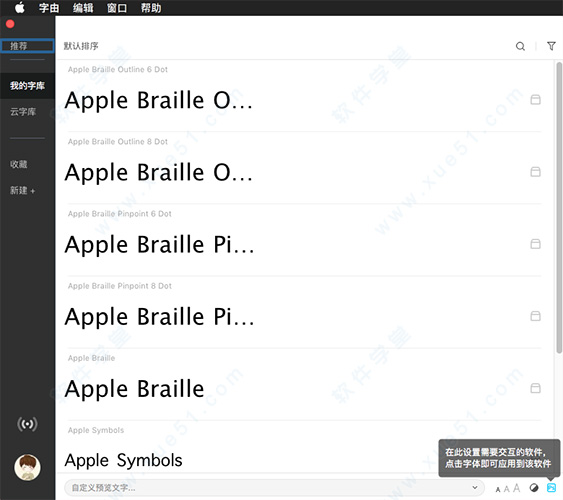The width and height of the screenshot is (563, 500).
Task: Click the vertical scrollbar of font list
Action: [559, 208]
